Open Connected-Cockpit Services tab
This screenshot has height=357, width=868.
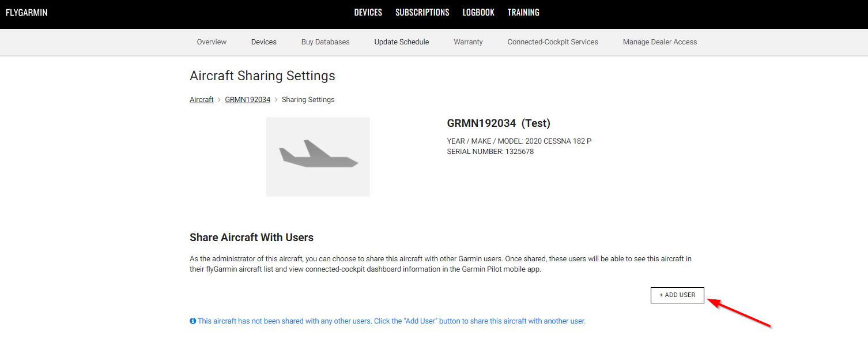(553, 42)
